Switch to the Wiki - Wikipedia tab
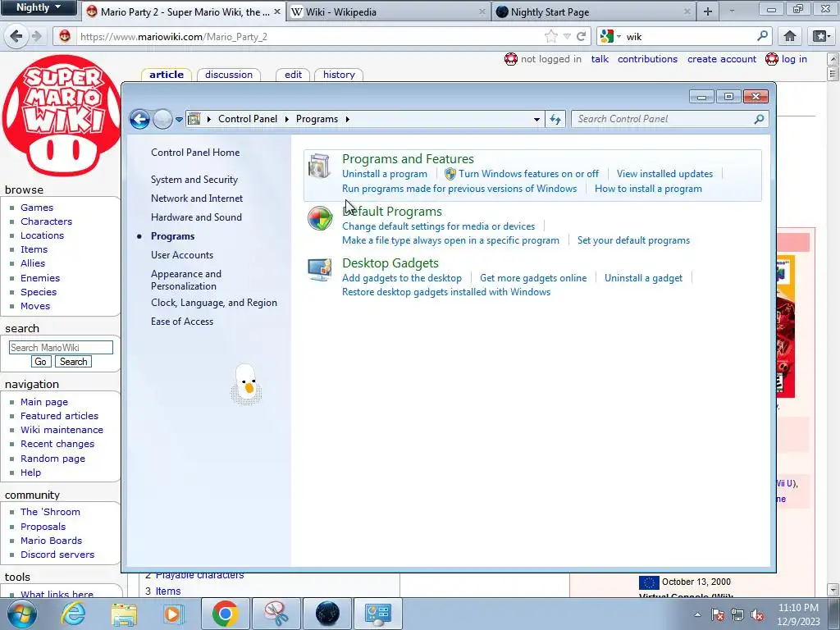This screenshot has width=840, height=630. 389,11
